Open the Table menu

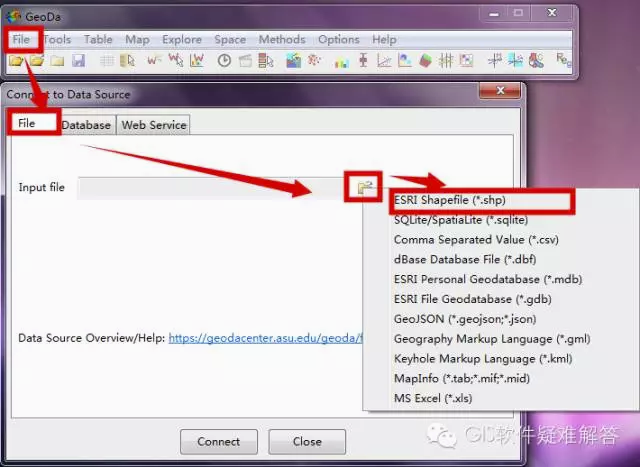pos(98,40)
